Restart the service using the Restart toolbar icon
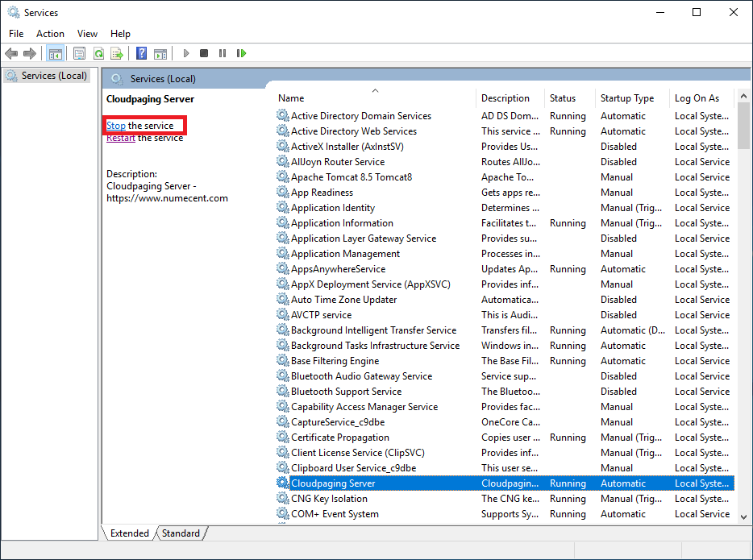Viewport: 753px width, 560px height. coord(242,53)
